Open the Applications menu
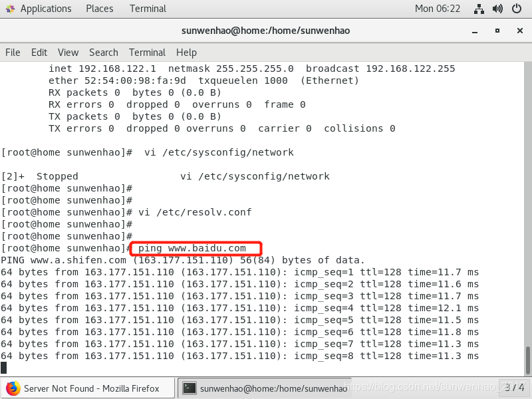The image size is (532, 399). [x=46, y=9]
